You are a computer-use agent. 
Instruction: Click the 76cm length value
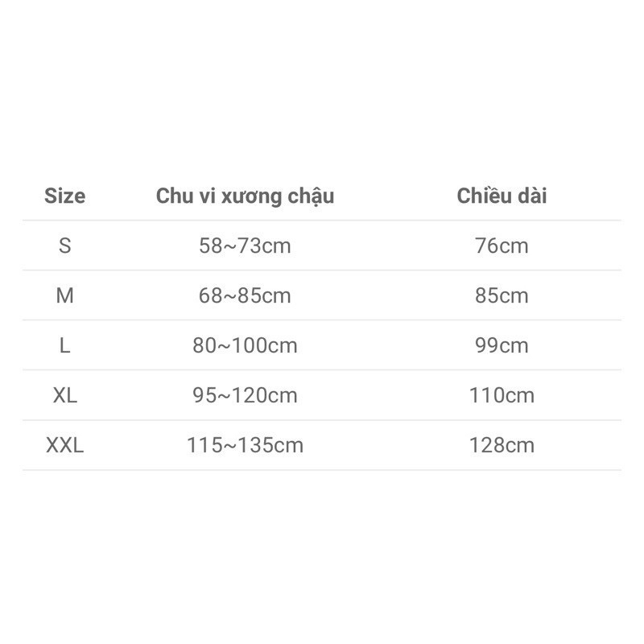coord(502,246)
